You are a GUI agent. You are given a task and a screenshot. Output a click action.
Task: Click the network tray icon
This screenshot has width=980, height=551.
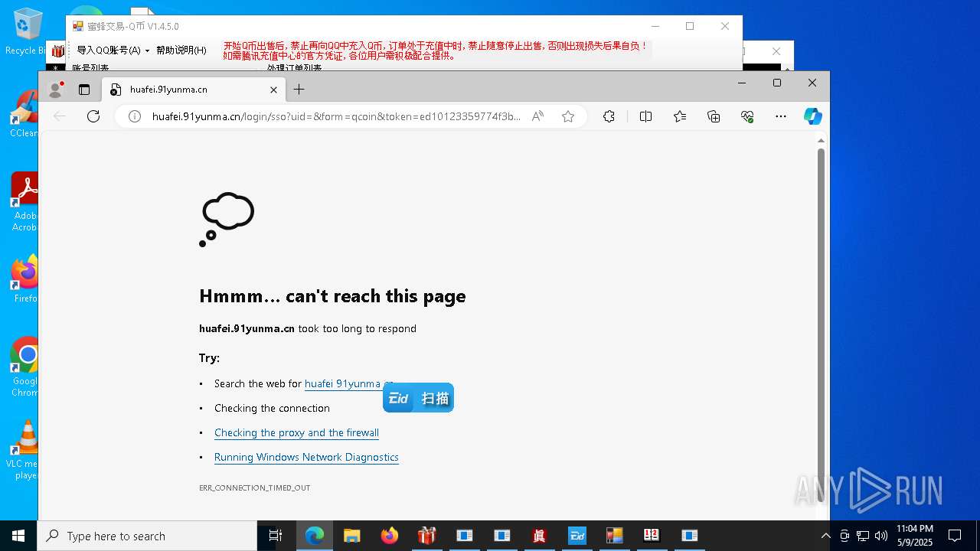[863, 536]
